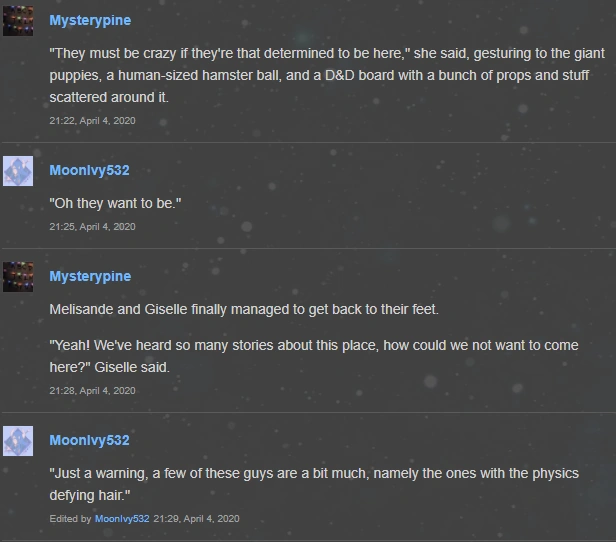Viewport: 616px width, 542px height.
Task: Click the "They must be crazy" comment text
Action: coord(327,75)
